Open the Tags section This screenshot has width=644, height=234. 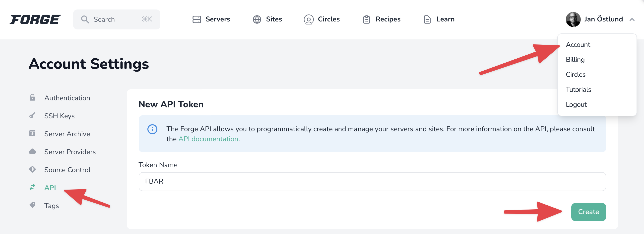[x=52, y=206]
